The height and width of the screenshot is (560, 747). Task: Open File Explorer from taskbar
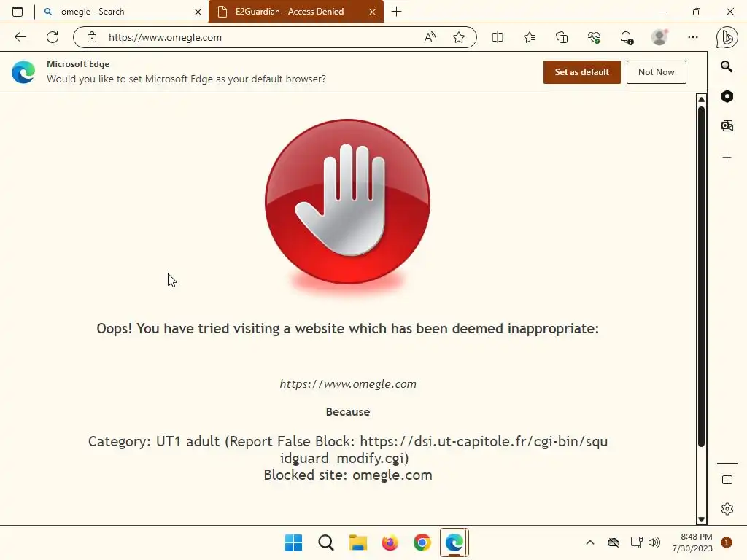pyautogui.click(x=357, y=542)
